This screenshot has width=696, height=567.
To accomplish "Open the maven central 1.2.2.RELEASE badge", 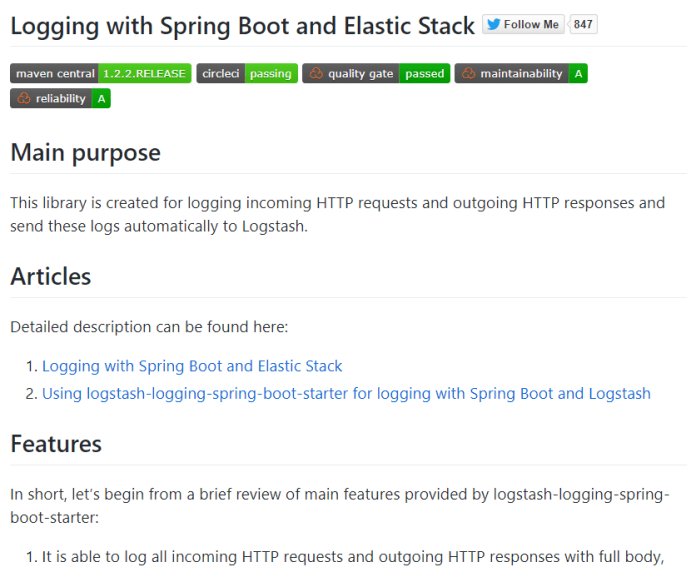I will click(x=101, y=73).
